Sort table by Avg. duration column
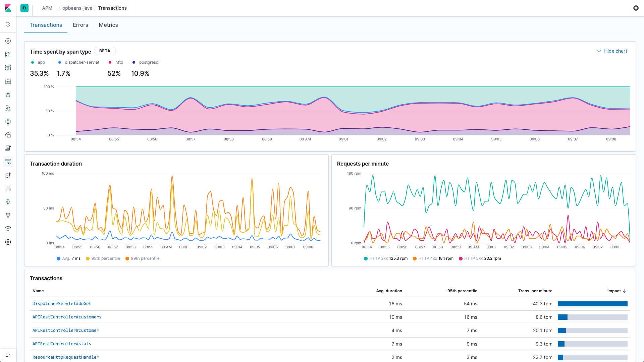Image resolution: width=644 pixels, height=362 pixels. point(389,291)
